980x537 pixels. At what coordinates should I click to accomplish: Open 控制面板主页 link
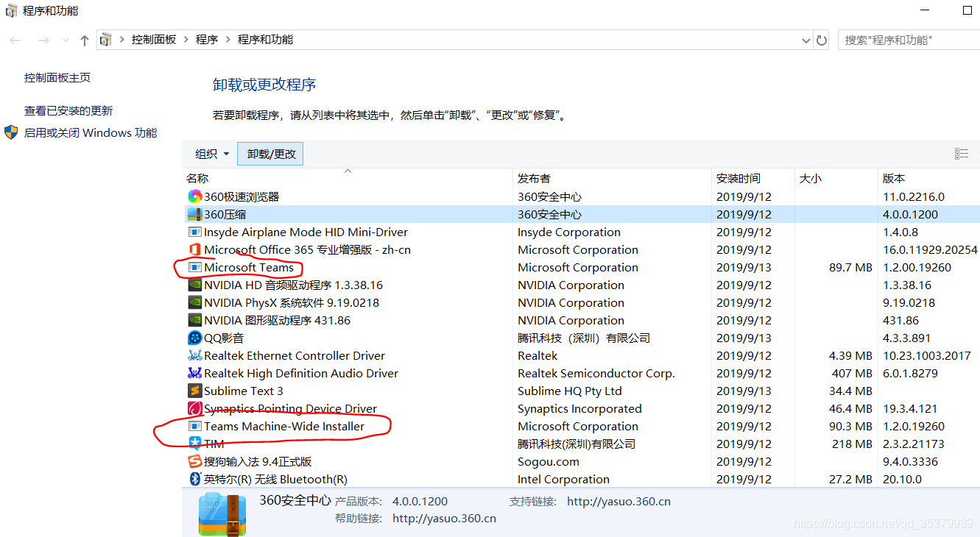[x=57, y=77]
